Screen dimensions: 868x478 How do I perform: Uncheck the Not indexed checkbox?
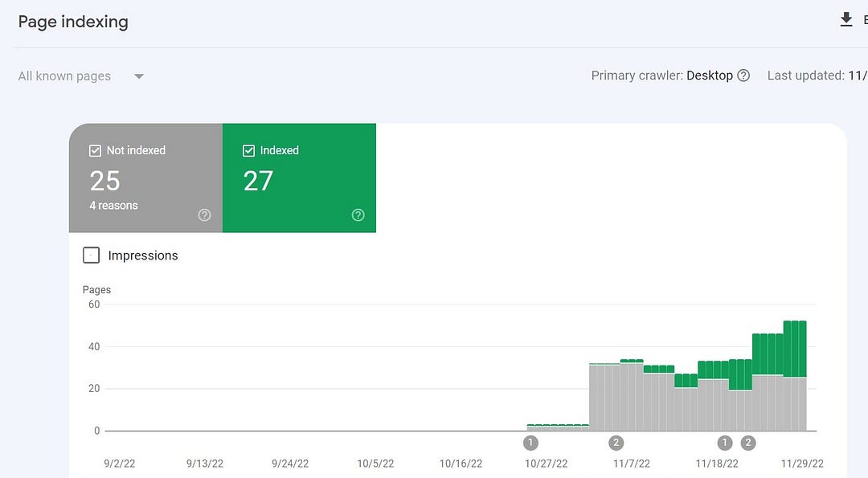tap(95, 150)
